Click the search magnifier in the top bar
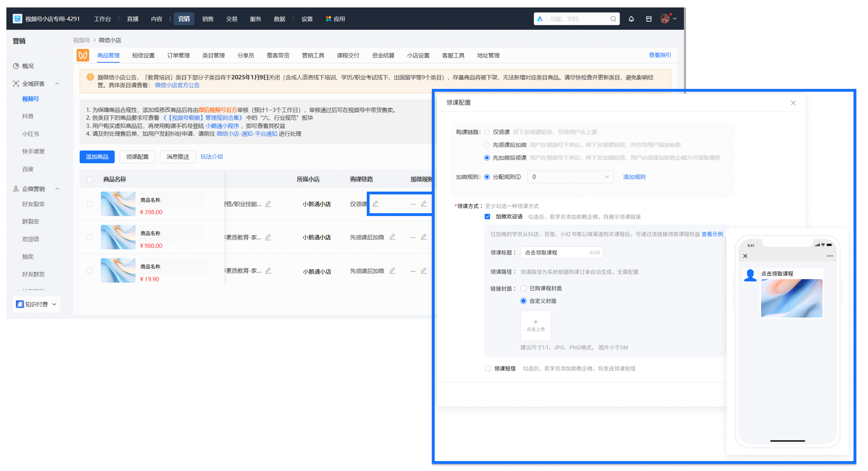This screenshot has width=868, height=471. point(613,19)
